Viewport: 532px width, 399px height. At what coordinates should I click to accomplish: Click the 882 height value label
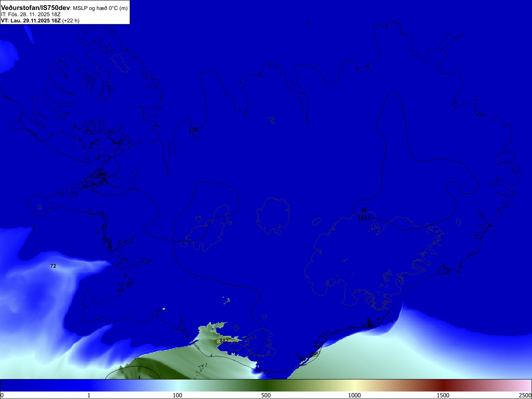(224, 340)
